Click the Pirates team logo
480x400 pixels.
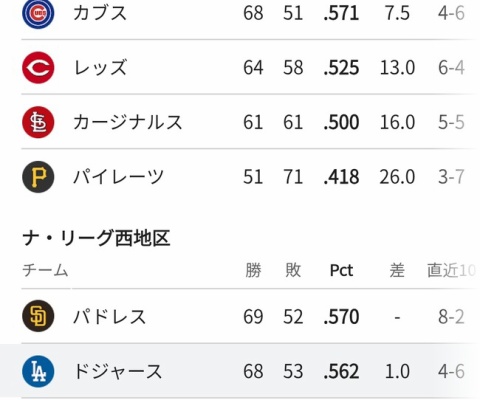(x=38, y=177)
